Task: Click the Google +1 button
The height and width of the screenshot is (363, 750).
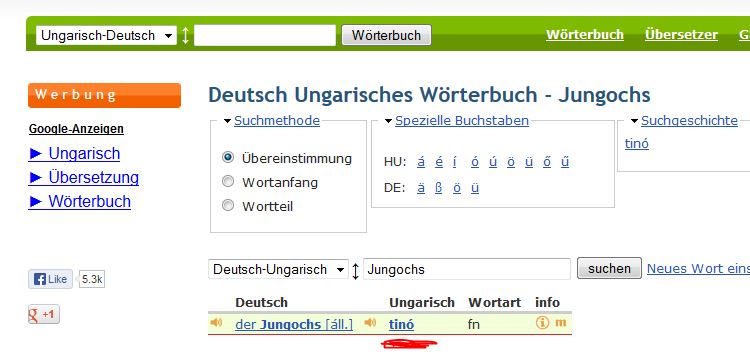Action: [44, 314]
